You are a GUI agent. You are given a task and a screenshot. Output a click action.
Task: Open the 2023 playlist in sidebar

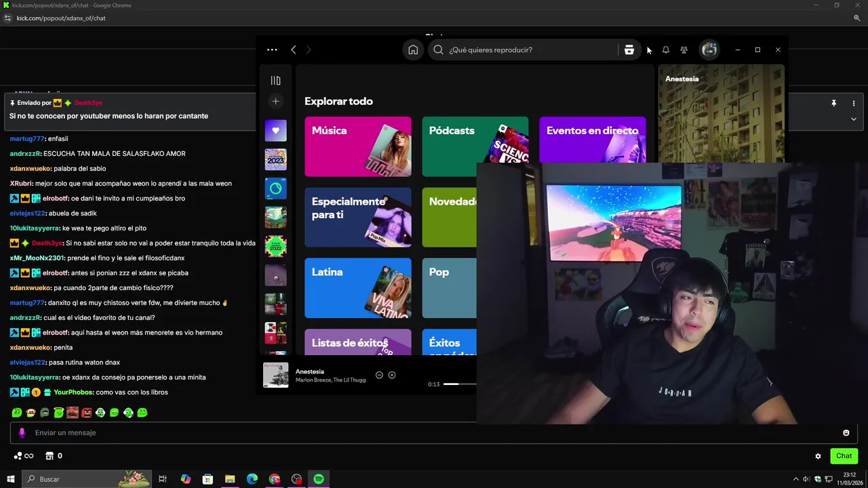coord(275,159)
